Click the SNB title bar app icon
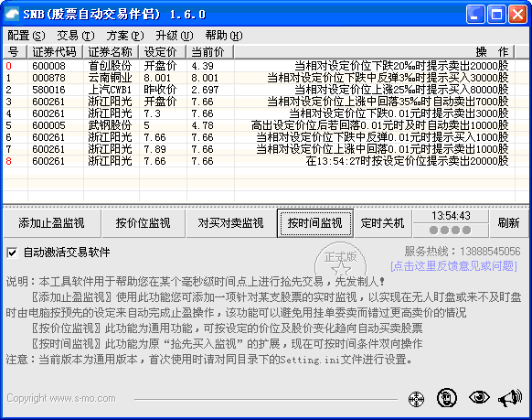 point(12,15)
